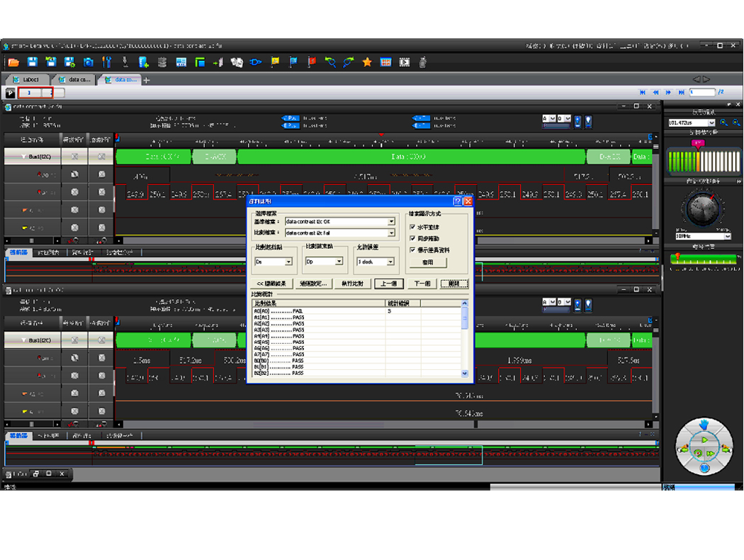Toggle the first checkbox in the dialog

tap(413, 228)
